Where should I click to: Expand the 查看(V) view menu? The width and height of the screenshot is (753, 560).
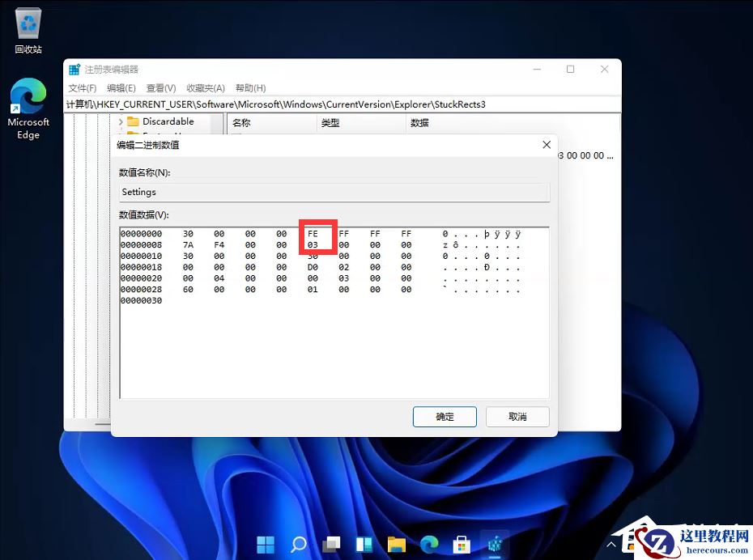click(160, 87)
